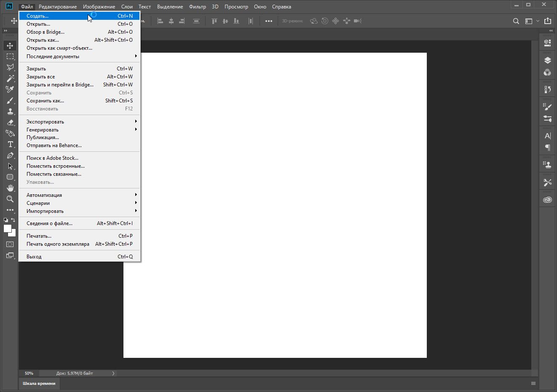This screenshot has height=392, width=557.
Task: Open the Creative Cloud Libraries panel icon
Action: (547, 200)
